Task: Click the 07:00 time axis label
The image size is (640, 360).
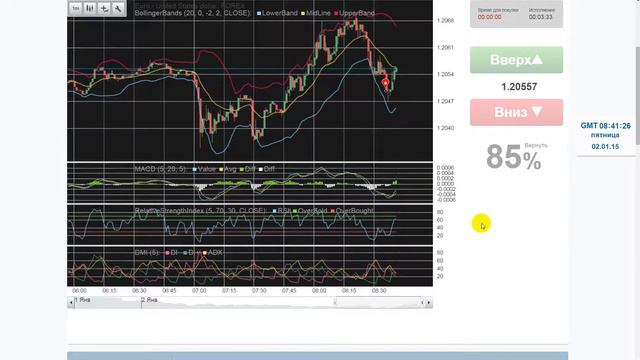Action: tap(199, 291)
